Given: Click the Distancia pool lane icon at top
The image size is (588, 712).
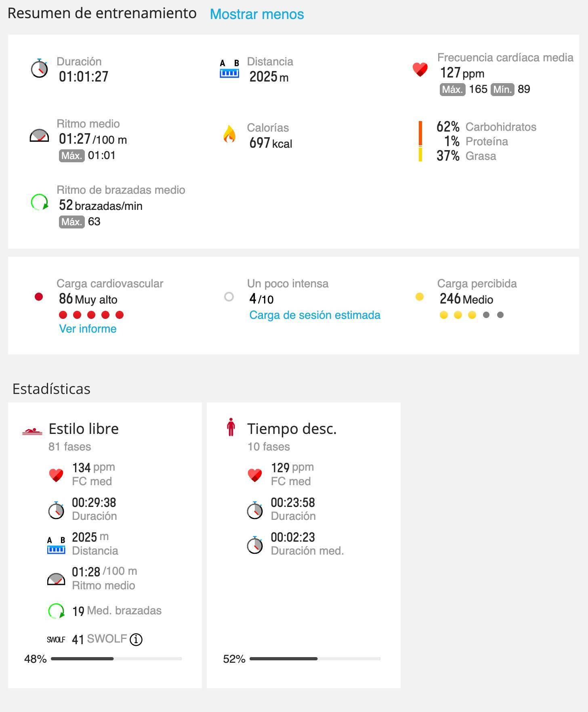Looking at the screenshot, I should click(x=229, y=69).
